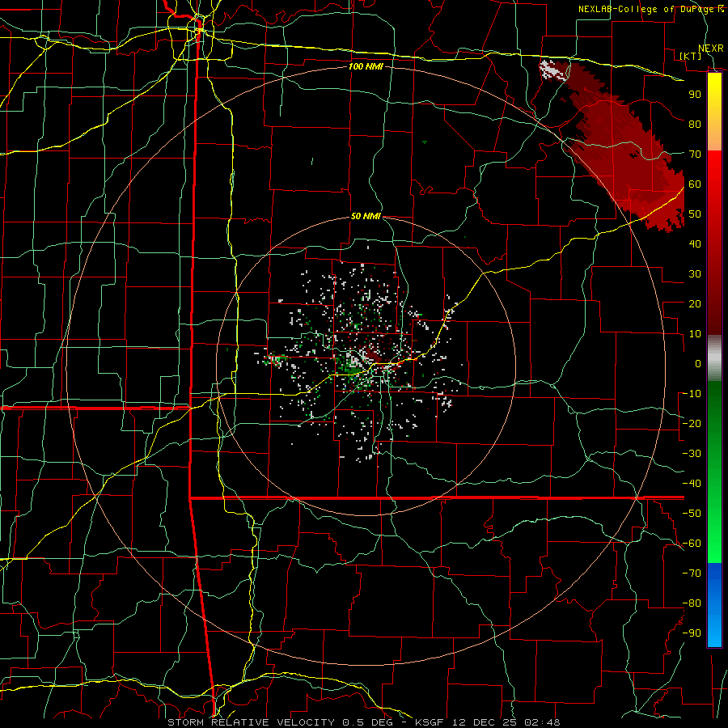Select the 50 NMI range ring label
Viewport: 728px width, 728px height.
(366, 216)
